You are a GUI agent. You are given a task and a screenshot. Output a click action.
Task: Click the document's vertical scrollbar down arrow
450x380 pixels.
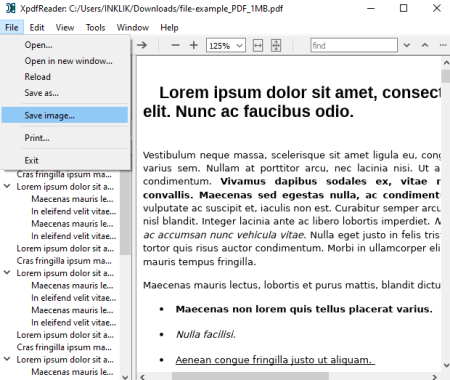[x=446, y=365]
